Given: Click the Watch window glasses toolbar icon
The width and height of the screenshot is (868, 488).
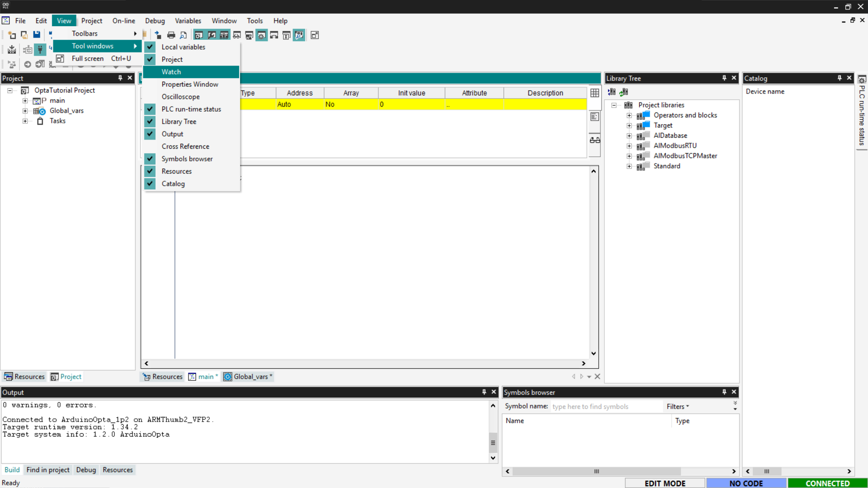Looking at the screenshot, I should pos(236,35).
